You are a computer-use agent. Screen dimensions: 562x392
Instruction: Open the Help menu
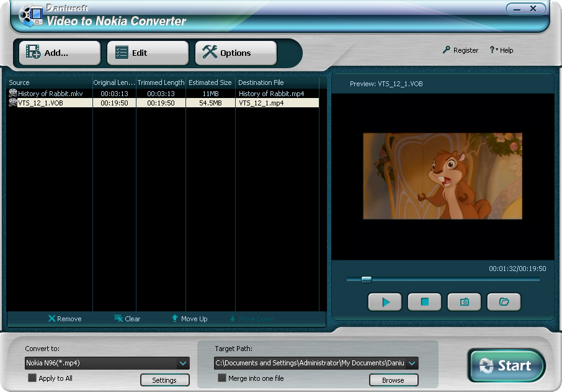coord(501,50)
